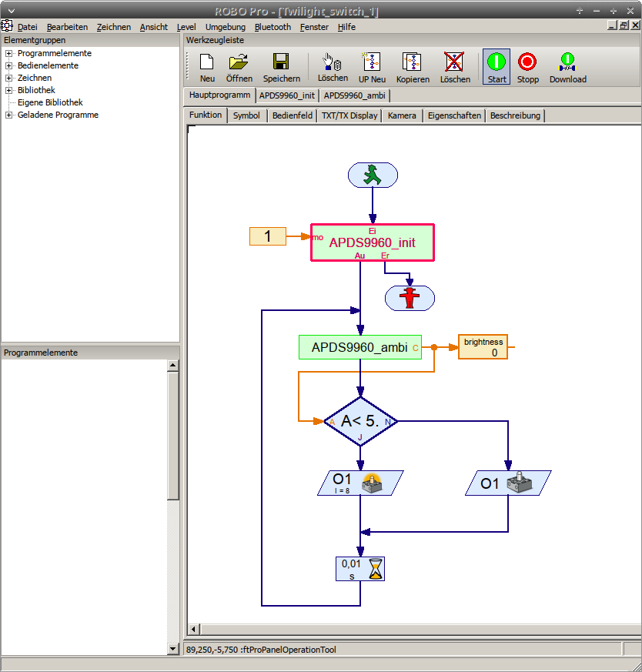The width and height of the screenshot is (642, 672).
Task: Expand the Geladene Programme tree node
Action: click(8, 115)
